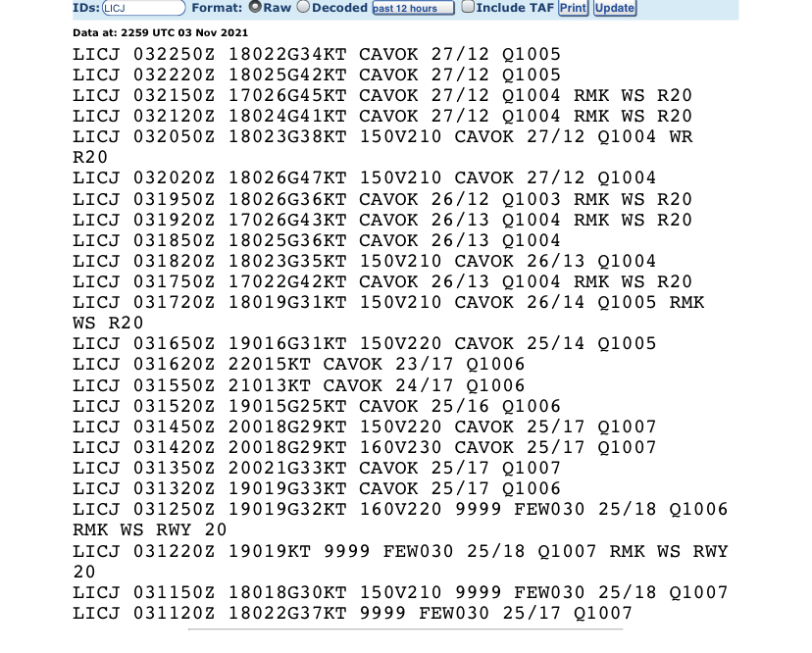Click the LICJ 031520Z report line

(x=317, y=406)
